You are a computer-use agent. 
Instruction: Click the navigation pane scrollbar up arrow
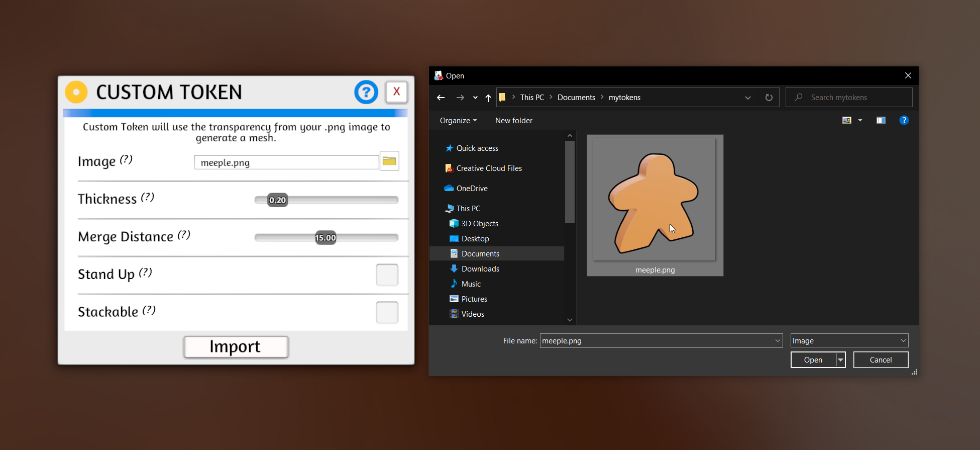point(570,136)
